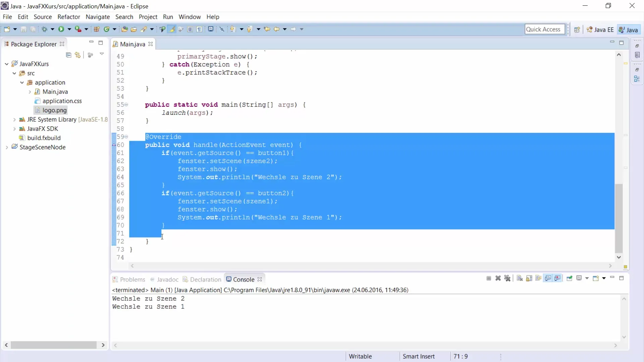644x362 pixels.
Task: Click Remove Launch in Console toolbar
Action: pos(498,278)
